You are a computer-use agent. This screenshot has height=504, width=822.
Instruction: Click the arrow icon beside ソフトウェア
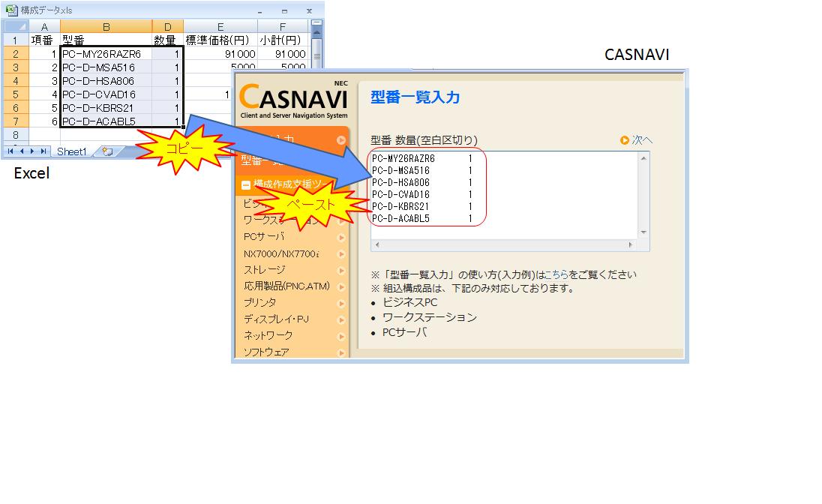point(341,352)
